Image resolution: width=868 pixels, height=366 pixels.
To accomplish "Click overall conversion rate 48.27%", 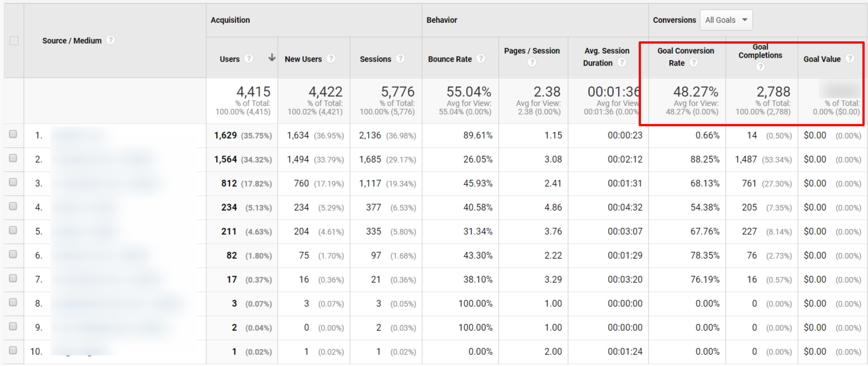I will tap(696, 92).
